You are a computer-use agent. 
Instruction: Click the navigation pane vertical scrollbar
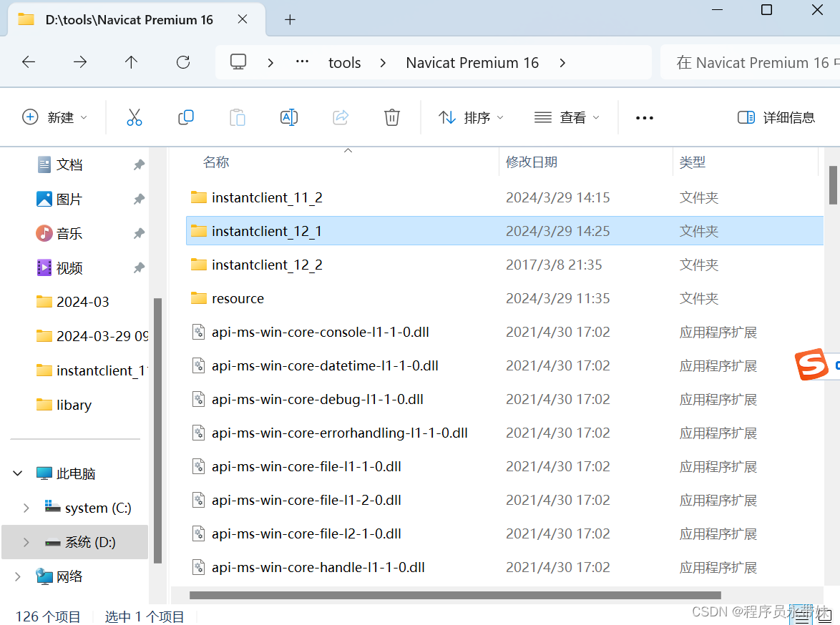157,430
